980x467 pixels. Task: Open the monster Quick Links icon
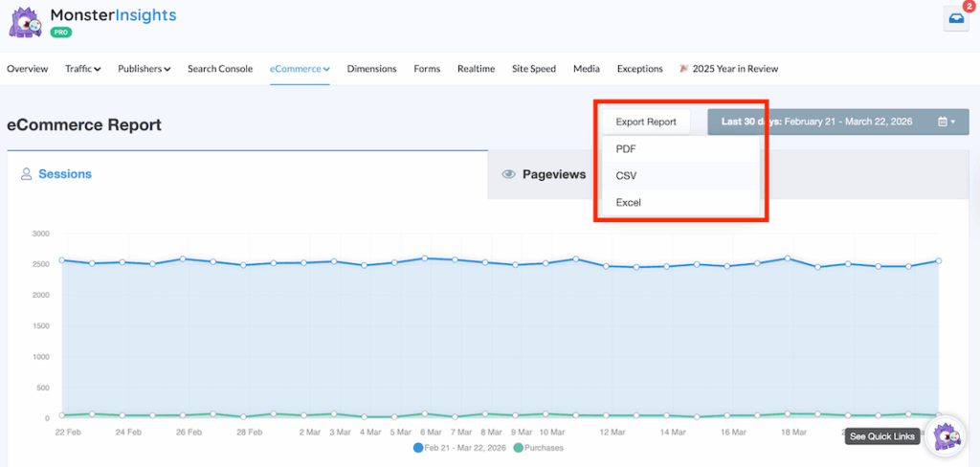point(947,435)
